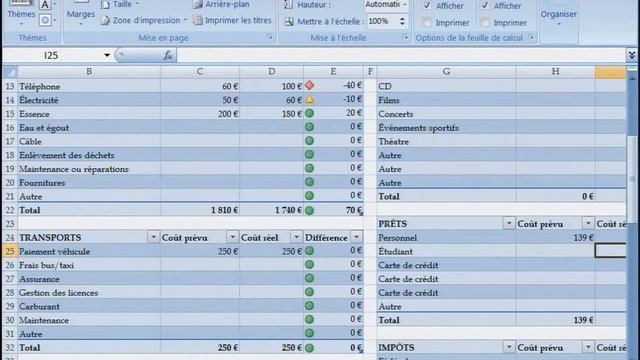640x360 pixels.
Task: Select cell Enlèvement des déchets
Action: click(89, 155)
